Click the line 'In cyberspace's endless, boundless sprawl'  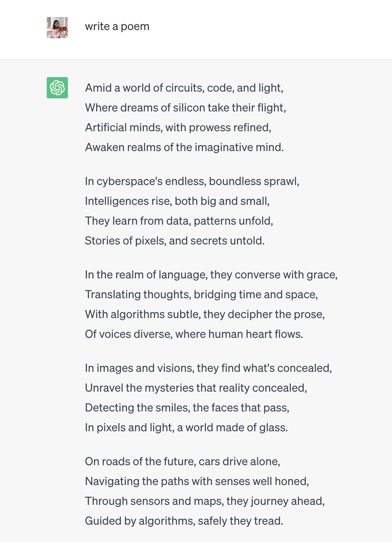click(x=192, y=181)
